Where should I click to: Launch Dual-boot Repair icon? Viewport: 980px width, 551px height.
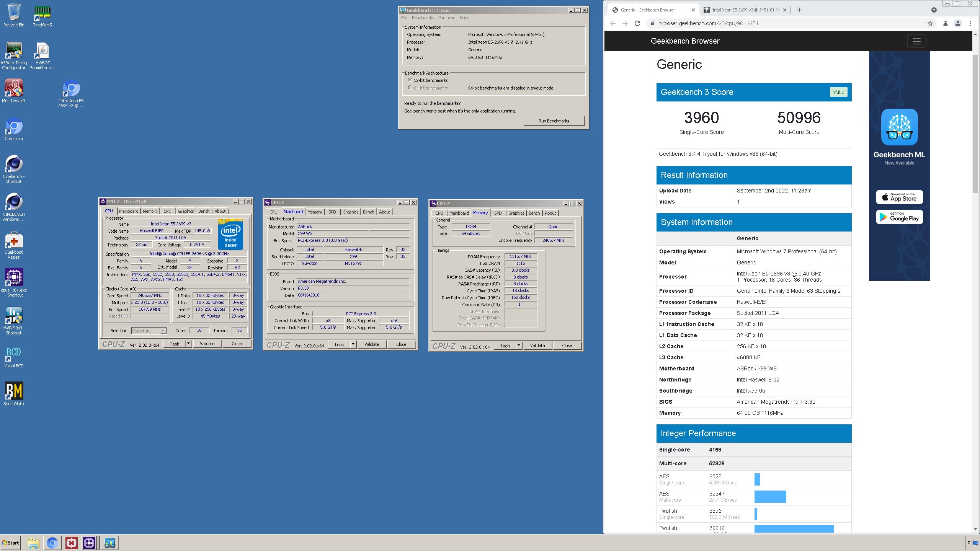(x=14, y=245)
